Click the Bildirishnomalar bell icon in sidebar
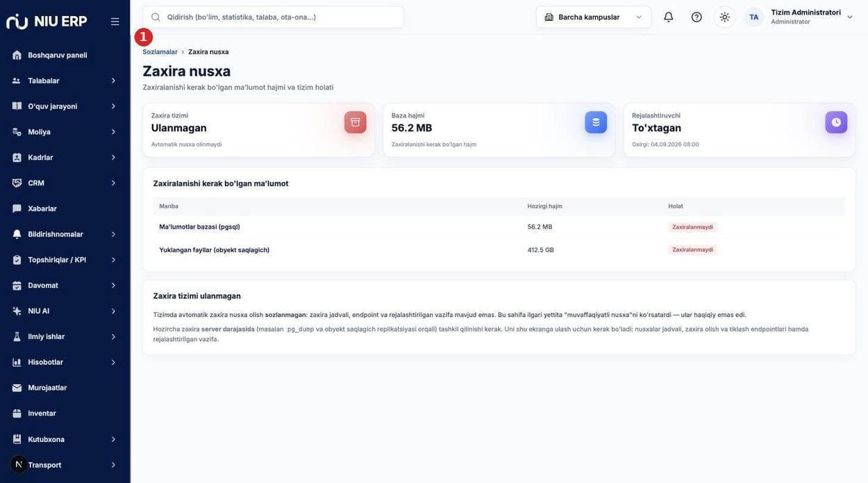The height and width of the screenshot is (483, 868). click(x=17, y=234)
